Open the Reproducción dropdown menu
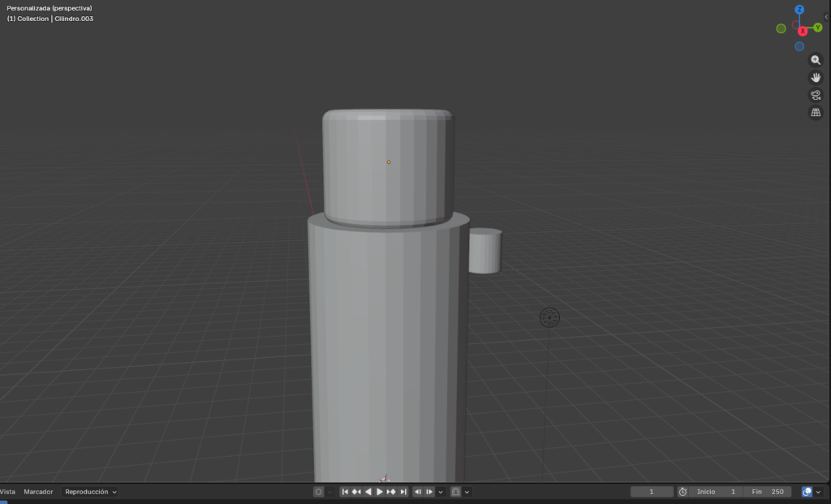 click(x=89, y=491)
